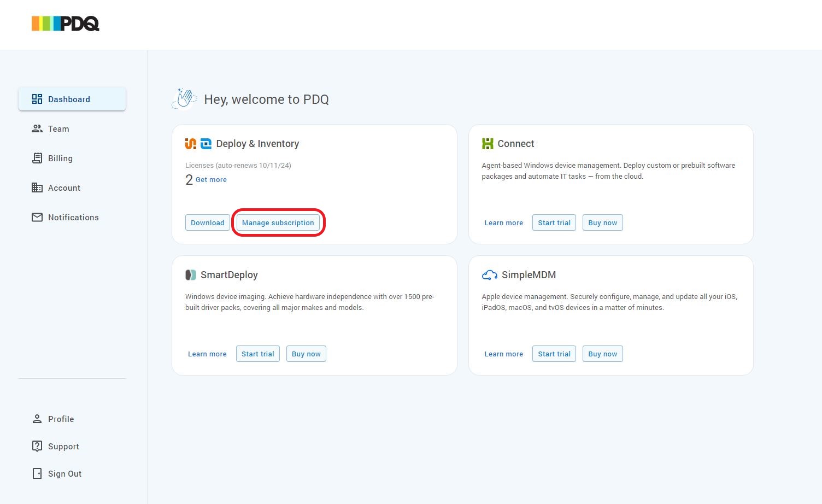Screen dimensions: 822x504
Task: Click the Download button for Deploy & Inventory
Action: pos(208,222)
